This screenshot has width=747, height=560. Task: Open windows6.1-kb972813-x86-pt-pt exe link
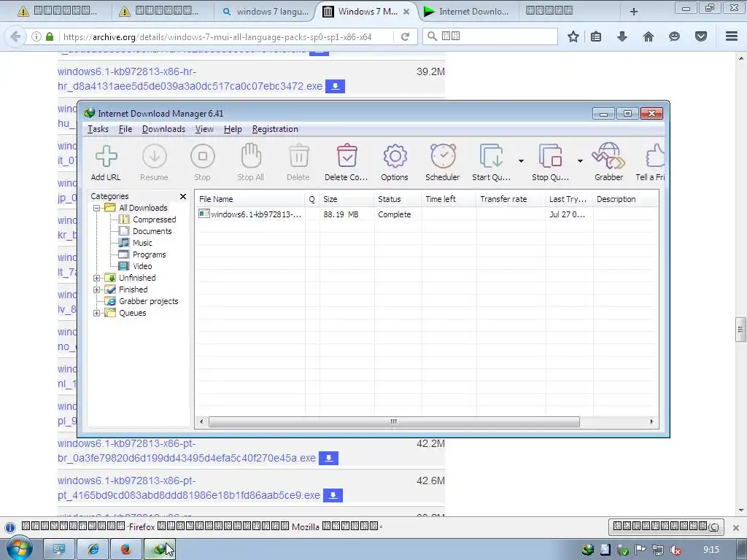189,488
